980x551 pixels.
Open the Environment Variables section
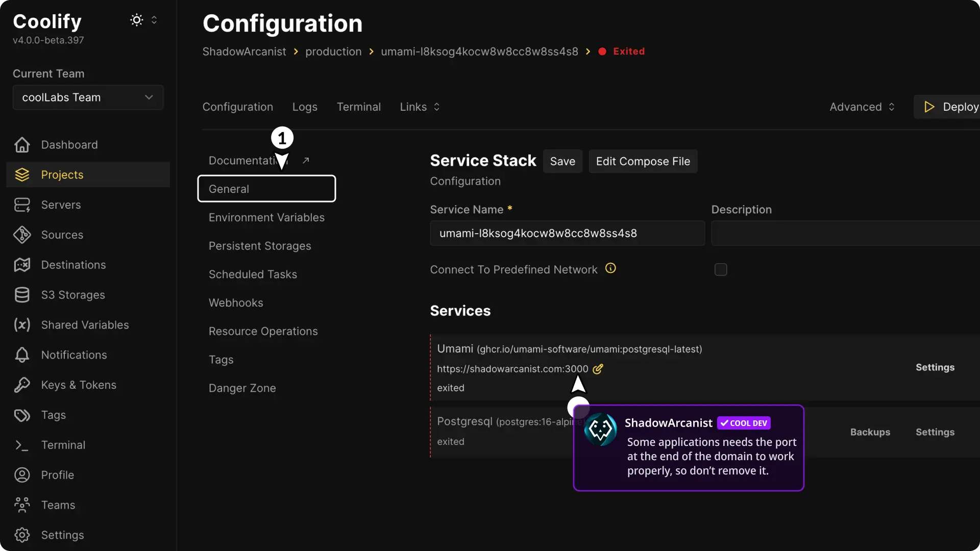[x=266, y=217]
